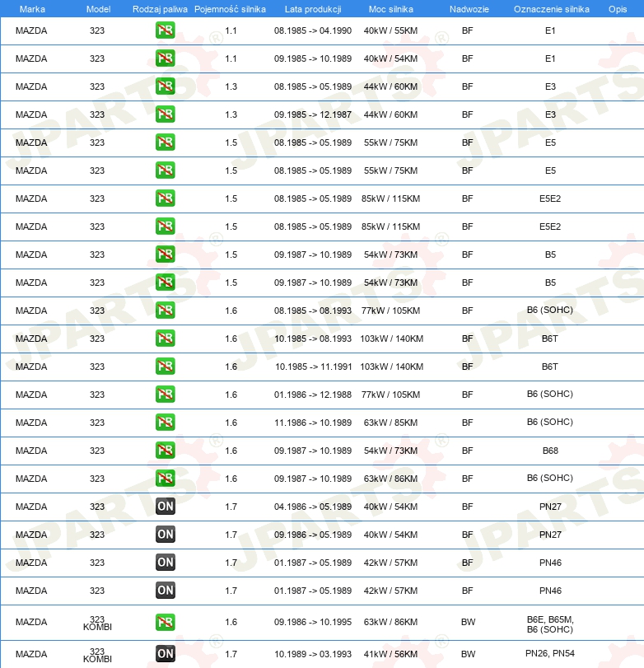Screen dimensions: 644x668
Task: Click engine code B6T in the 10.1985 -> 11.1991 row
Action: click(550, 367)
